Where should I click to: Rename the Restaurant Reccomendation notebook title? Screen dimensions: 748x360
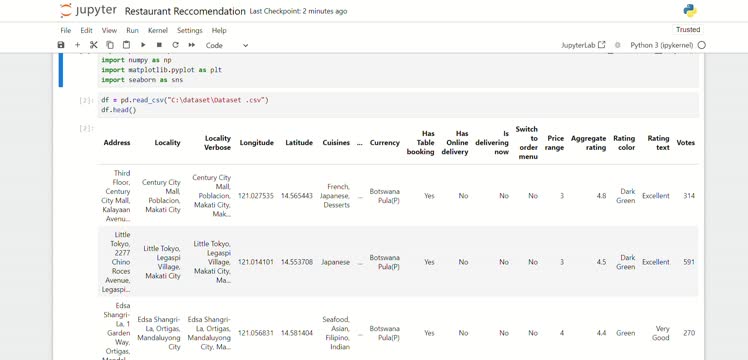coord(185,11)
